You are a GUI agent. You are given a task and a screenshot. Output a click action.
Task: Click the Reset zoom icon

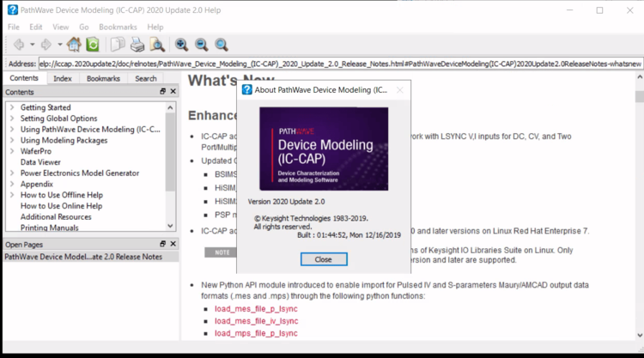(222, 45)
